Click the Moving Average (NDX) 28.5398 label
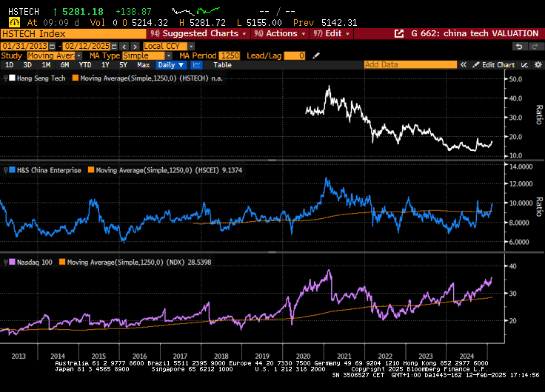Screen dimensions: 545x392 (139, 262)
